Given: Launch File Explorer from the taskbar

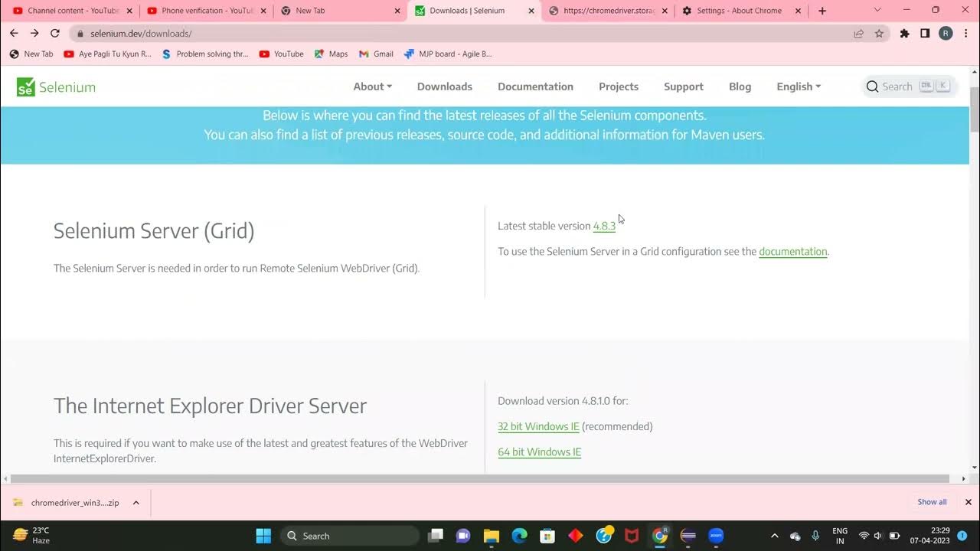Looking at the screenshot, I should (x=491, y=536).
